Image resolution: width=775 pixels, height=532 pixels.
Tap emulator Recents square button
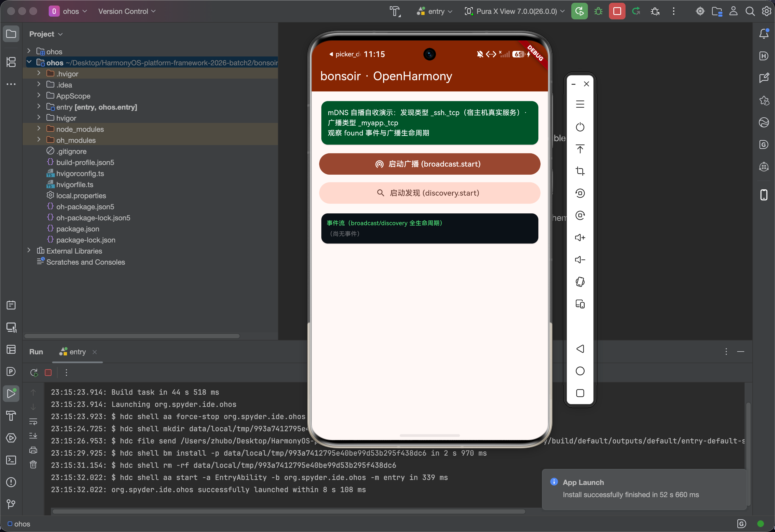[580, 393]
